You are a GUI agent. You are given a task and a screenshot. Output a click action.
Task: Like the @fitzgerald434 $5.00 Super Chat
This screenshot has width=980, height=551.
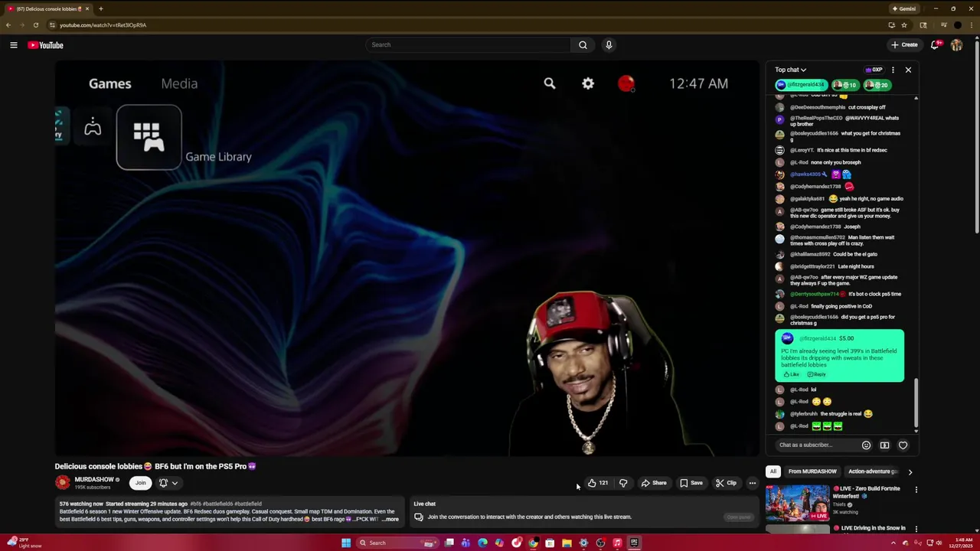point(792,375)
